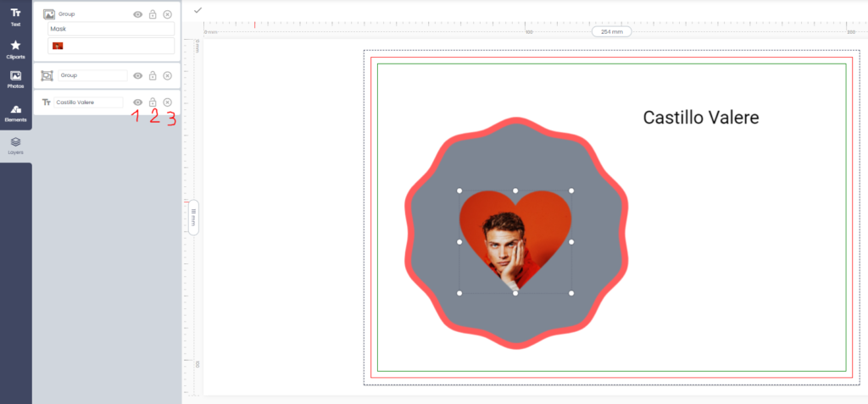This screenshot has height=404, width=868.
Task: Click the Mask row in Group layer
Action: pos(110,29)
